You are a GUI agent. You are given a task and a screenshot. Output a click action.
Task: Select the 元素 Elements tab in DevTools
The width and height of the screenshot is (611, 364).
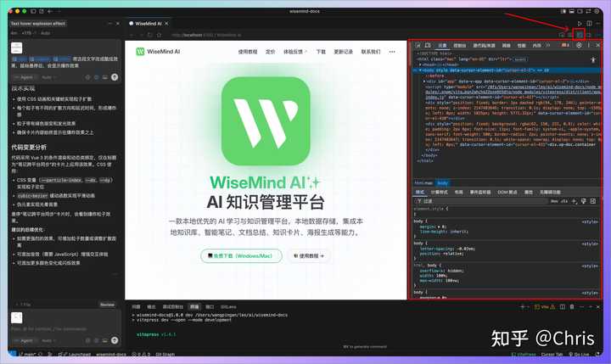tap(442, 46)
